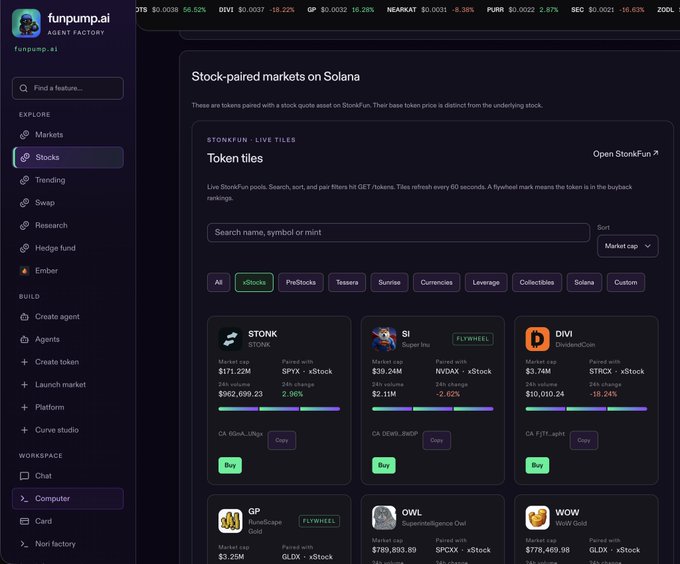680x564 pixels.
Task: Click the plus icon beside Platform
Action: [x=24, y=408]
